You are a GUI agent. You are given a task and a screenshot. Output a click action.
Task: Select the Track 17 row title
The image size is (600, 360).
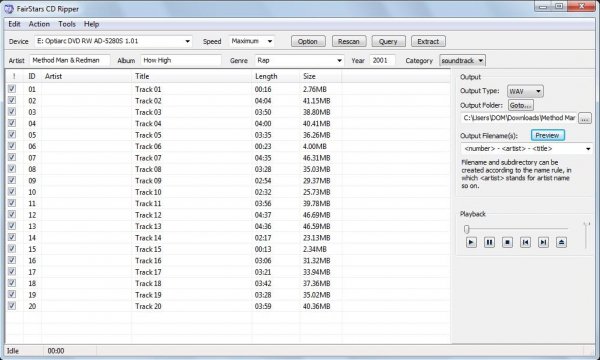[x=148, y=272]
